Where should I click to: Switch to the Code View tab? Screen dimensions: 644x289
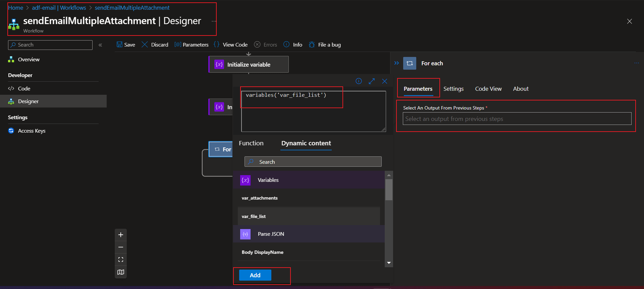pos(488,89)
